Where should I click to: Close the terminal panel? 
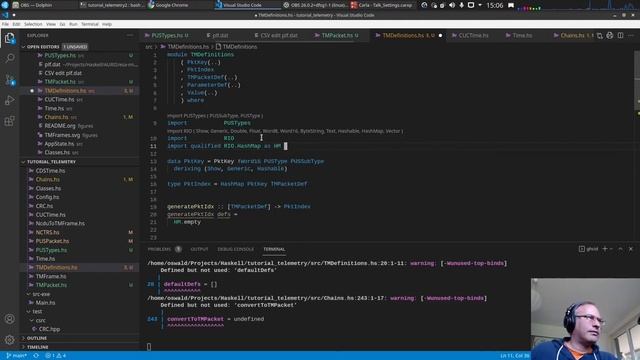pyautogui.click(x=631, y=249)
